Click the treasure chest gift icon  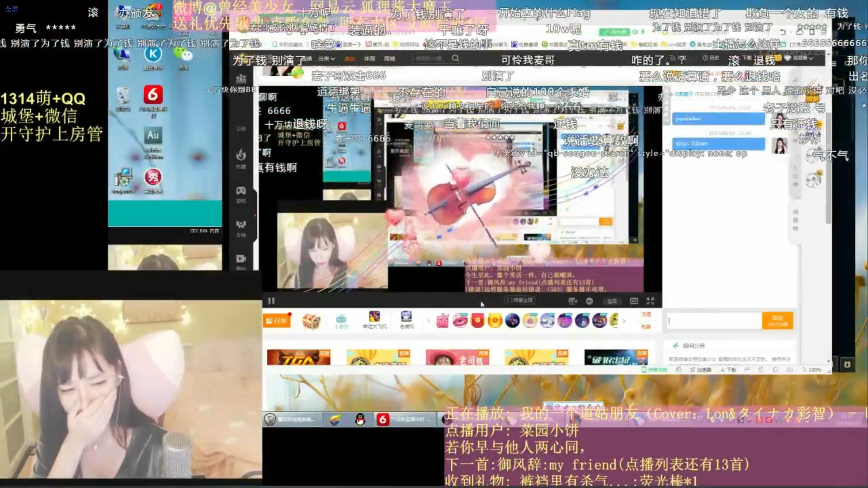click(311, 321)
